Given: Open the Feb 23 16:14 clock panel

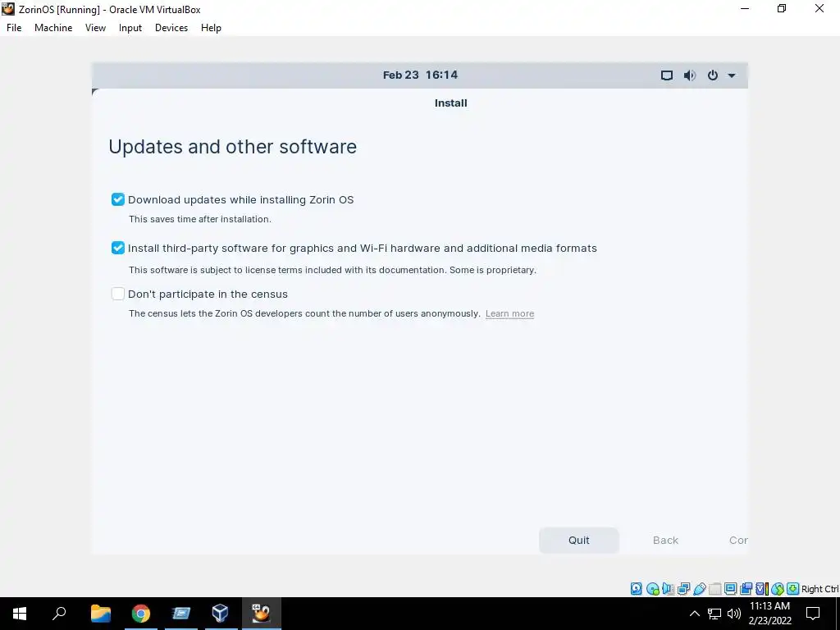Looking at the screenshot, I should tap(420, 75).
